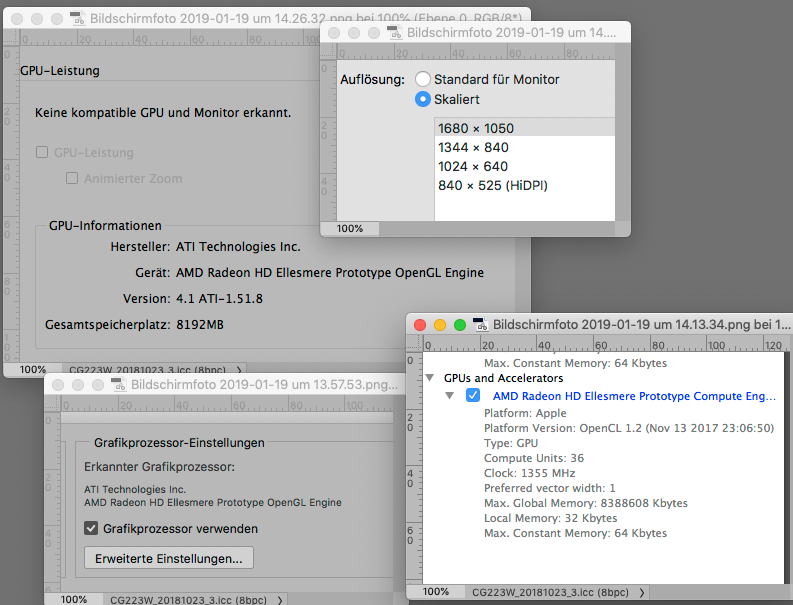Activate window titled 'Bildschirmfoto 2019-01-19 um 14.26.32'
Viewport: 793px width, 605px height.
click(306, 19)
